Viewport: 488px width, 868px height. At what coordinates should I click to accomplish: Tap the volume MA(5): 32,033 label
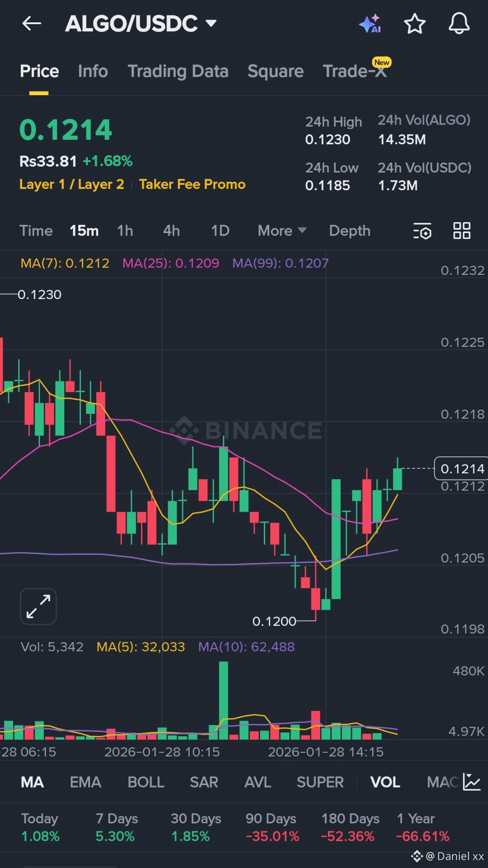[141, 647]
